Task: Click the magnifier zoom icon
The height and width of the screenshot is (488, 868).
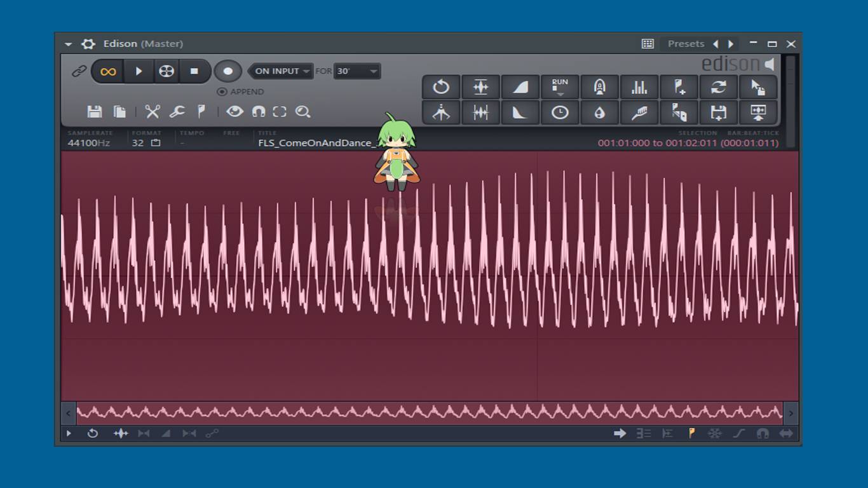Action: pyautogui.click(x=303, y=112)
